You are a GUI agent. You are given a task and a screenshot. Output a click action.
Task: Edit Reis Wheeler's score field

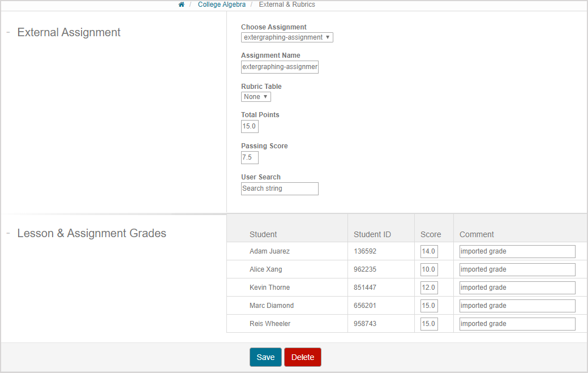pyautogui.click(x=429, y=324)
